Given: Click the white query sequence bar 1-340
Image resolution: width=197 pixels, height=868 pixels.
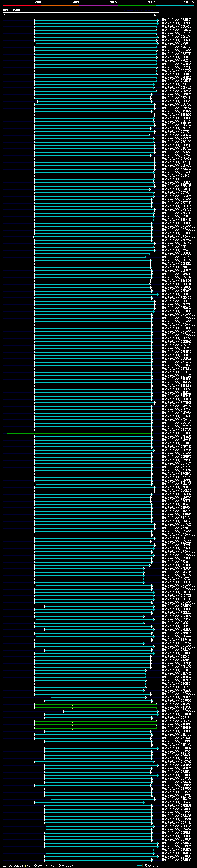Looking at the screenshot, I should [81, 13].
